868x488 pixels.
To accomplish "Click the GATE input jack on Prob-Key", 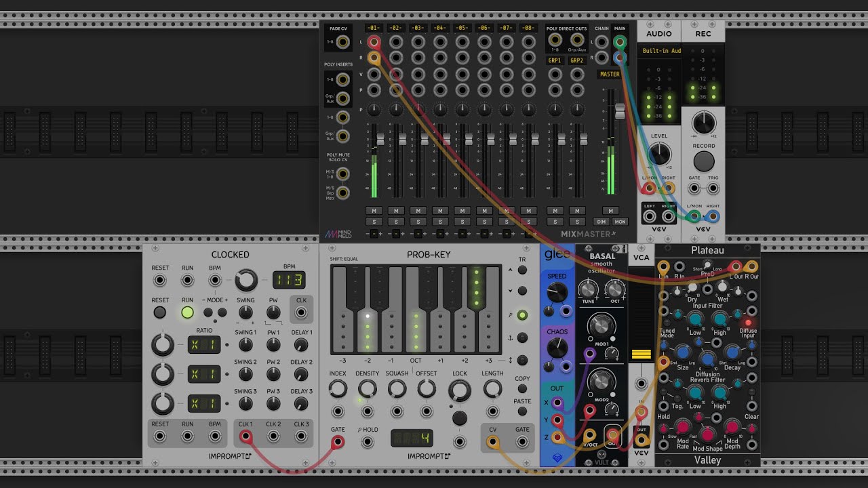I will tap(338, 442).
